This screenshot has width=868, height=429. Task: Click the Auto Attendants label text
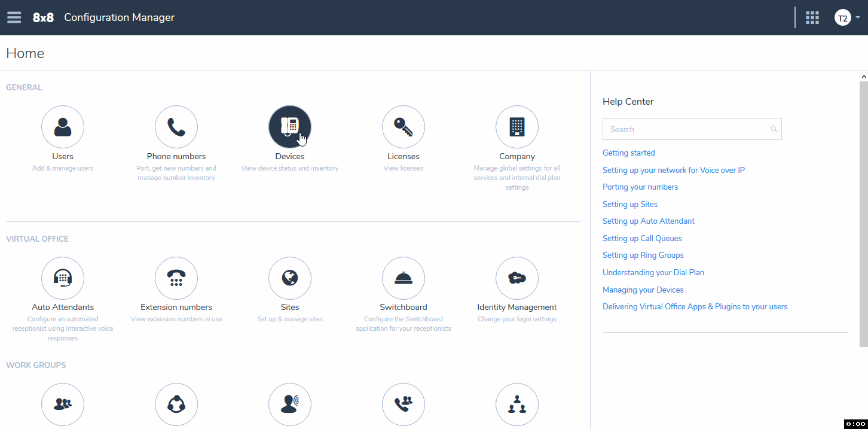(x=63, y=308)
